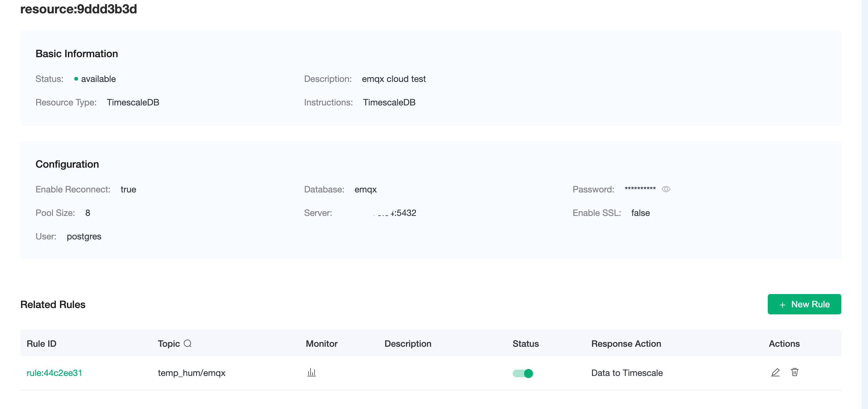Click the green available status dot
This screenshot has height=409, width=868.
coord(76,79)
